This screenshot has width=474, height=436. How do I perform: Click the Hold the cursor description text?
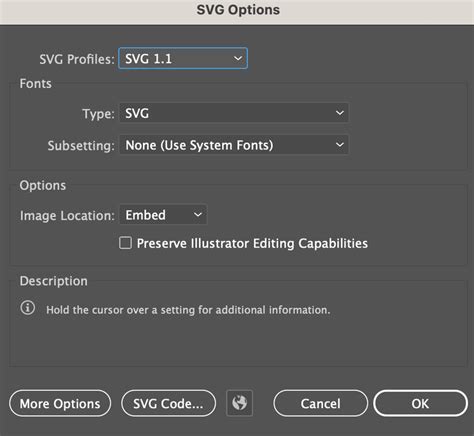click(188, 310)
